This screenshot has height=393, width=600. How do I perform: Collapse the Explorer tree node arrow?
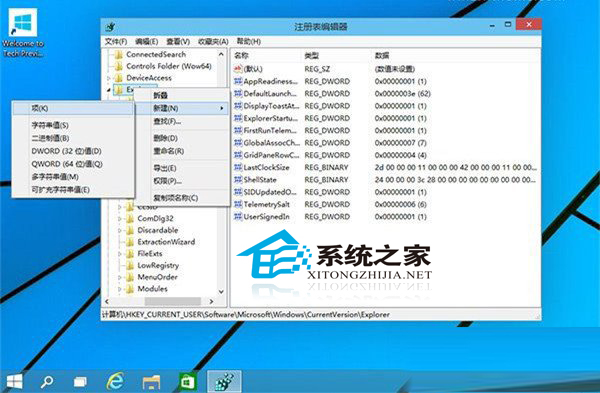pos(109,90)
